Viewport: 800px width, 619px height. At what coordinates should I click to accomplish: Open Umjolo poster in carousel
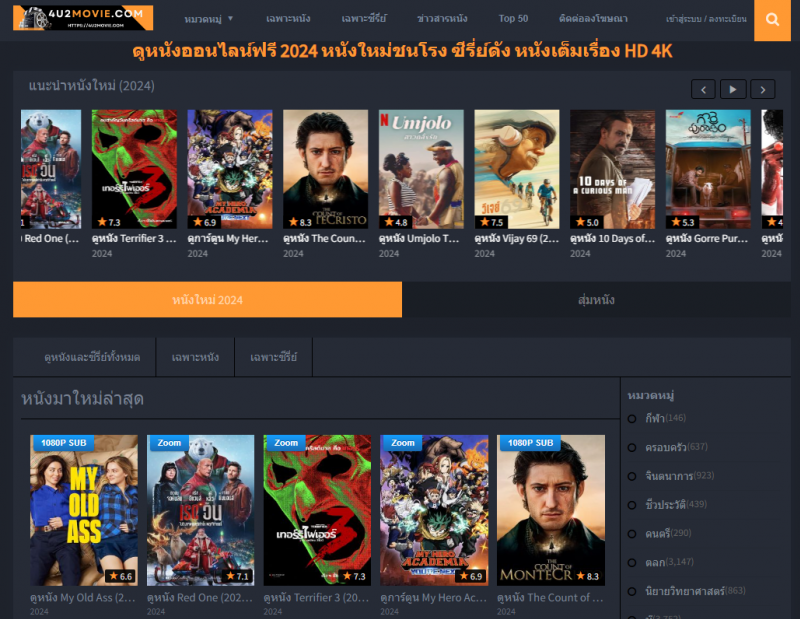click(421, 169)
